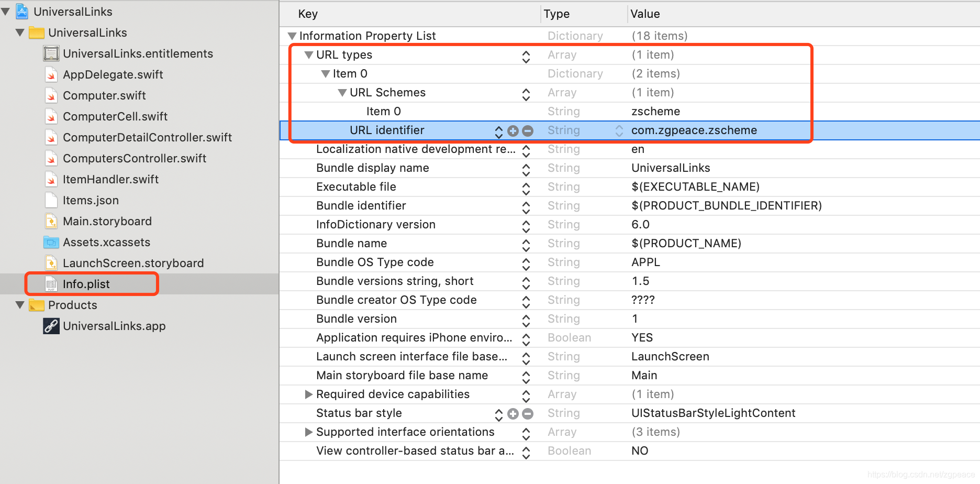
Task: Select the value 1.5 of short version
Action: tap(640, 281)
